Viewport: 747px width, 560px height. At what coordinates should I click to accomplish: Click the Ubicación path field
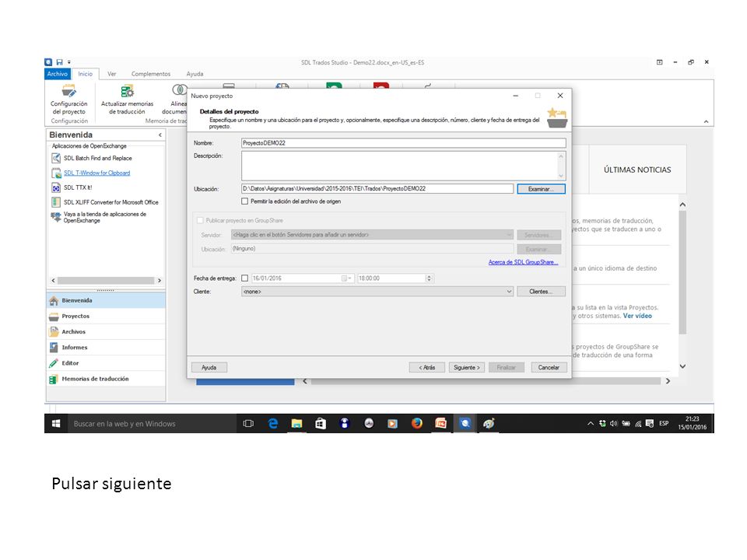click(x=377, y=188)
